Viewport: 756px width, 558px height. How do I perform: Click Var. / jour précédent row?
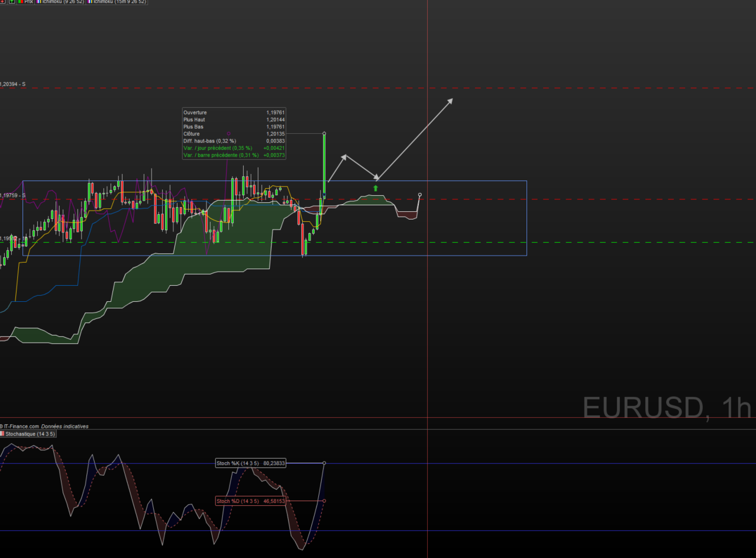tap(234, 148)
